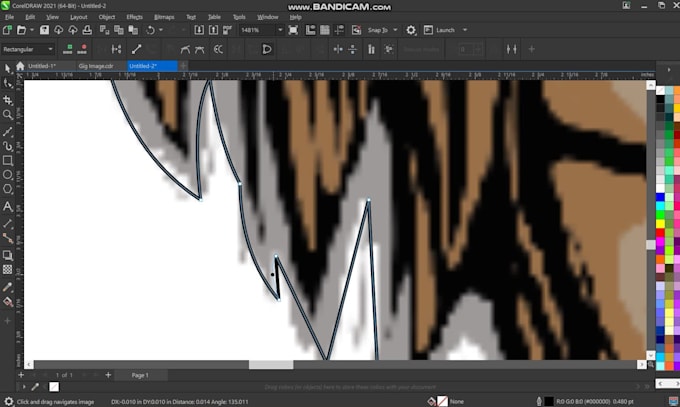Expand the Launch dropdown arrow
This screenshot has height=407, width=680.
click(x=465, y=30)
